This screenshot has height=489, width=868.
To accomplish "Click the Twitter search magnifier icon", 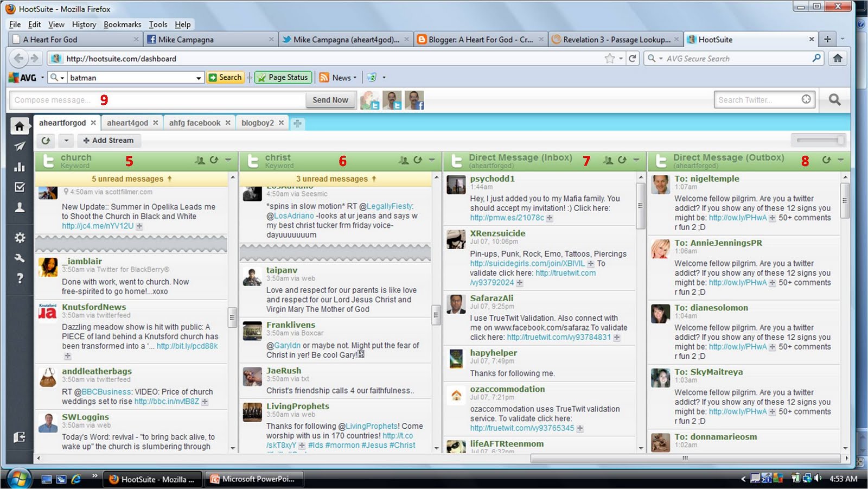I will click(835, 99).
